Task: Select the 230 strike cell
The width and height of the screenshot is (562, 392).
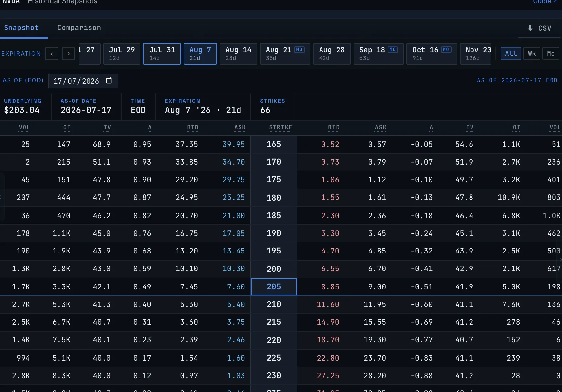Action: (x=274, y=376)
